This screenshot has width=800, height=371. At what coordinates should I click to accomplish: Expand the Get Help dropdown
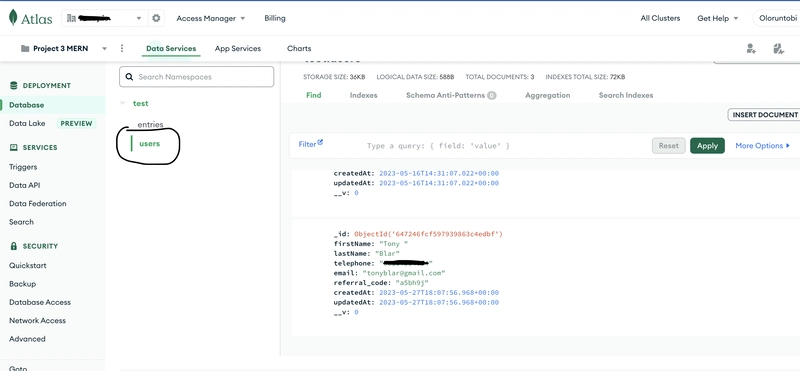(717, 18)
